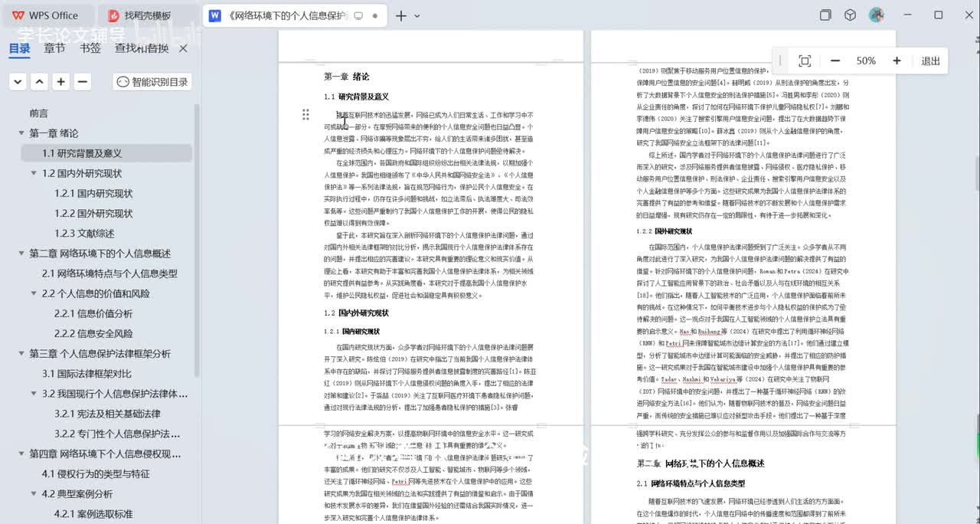Viewport: 980px width, 524px height.
Task: Close the navigation side panel
Action: (183, 48)
